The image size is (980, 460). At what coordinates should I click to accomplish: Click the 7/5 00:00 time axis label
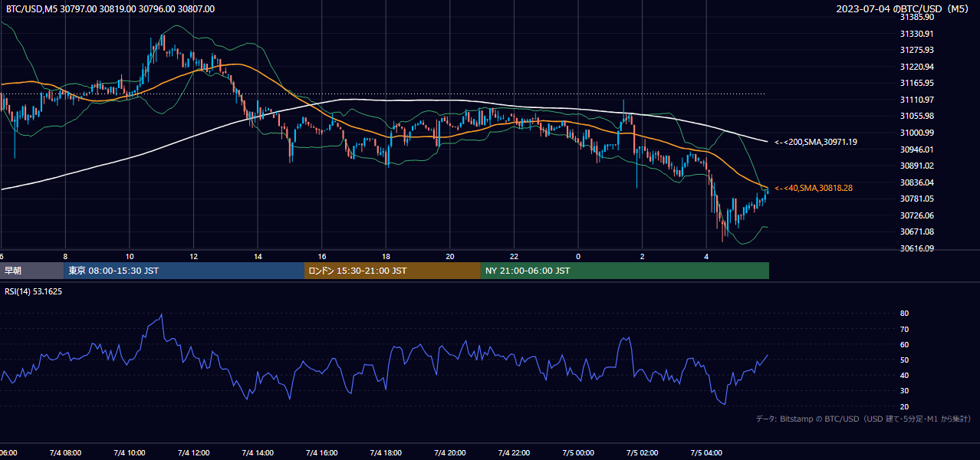tap(578, 453)
